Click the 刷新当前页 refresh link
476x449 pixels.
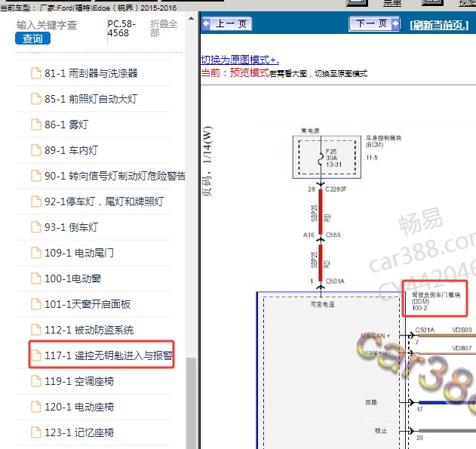(439, 25)
